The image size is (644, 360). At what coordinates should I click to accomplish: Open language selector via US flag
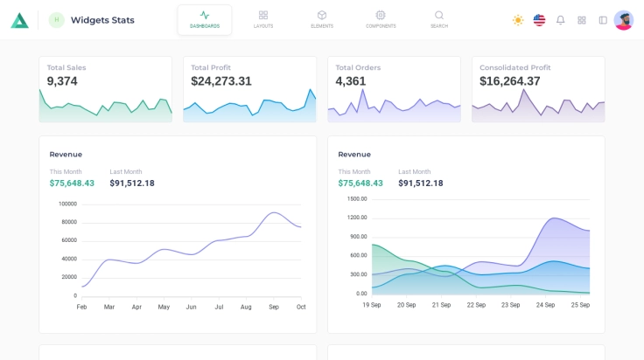pos(539,20)
